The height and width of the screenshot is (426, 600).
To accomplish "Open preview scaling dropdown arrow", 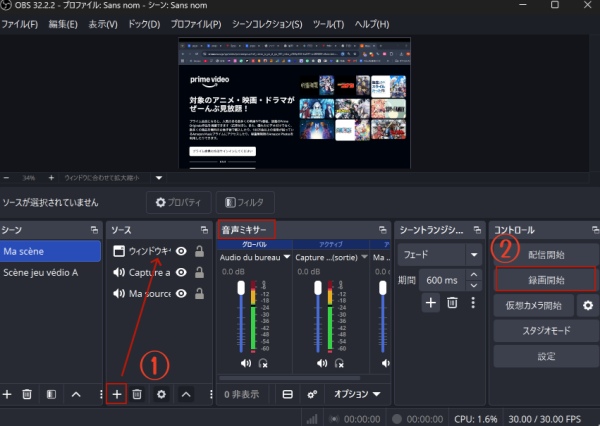I will tap(159, 178).
